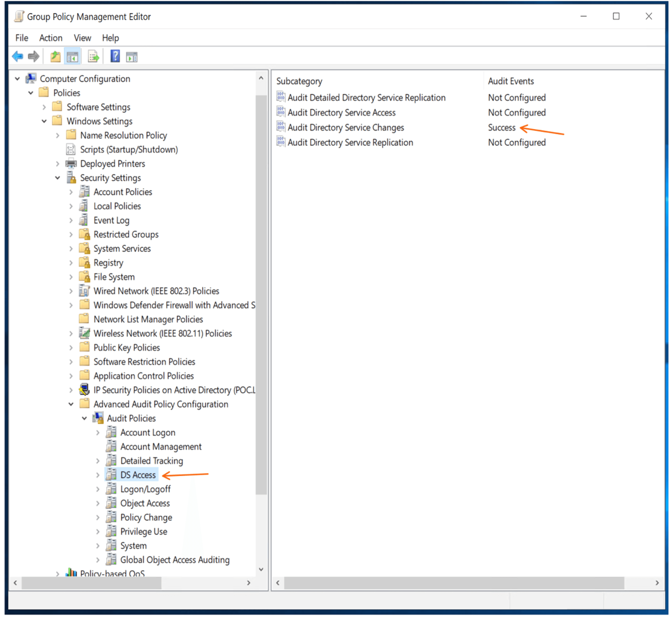
Task: Select the Audit Directory Service Changes policy icon
Action: pos(281,127)
